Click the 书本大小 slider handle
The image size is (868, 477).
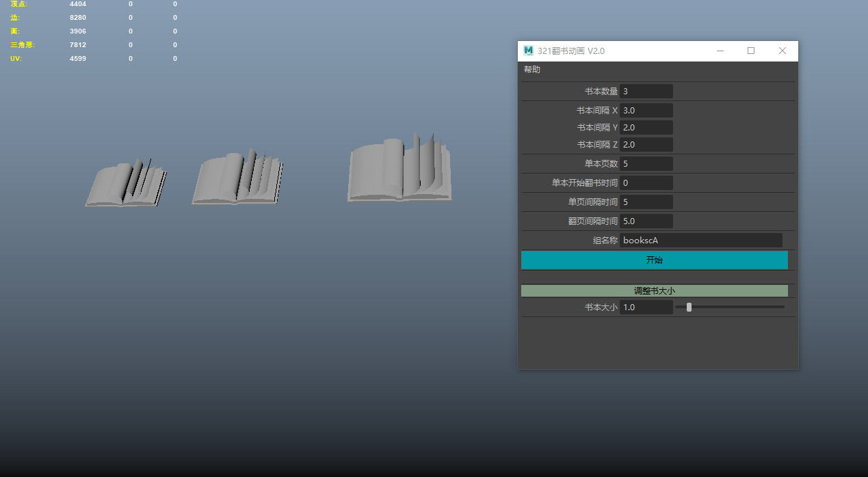(689, 308)
